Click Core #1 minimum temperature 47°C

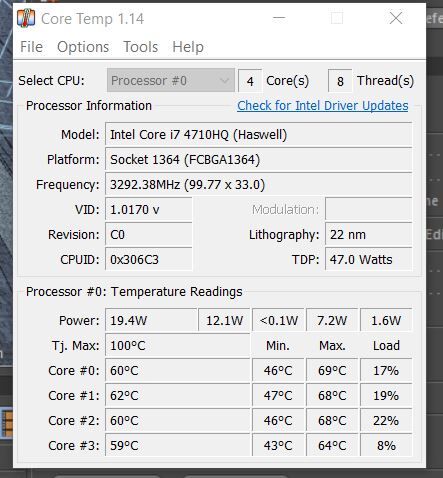pyautogui.click(x=278, y=395)
